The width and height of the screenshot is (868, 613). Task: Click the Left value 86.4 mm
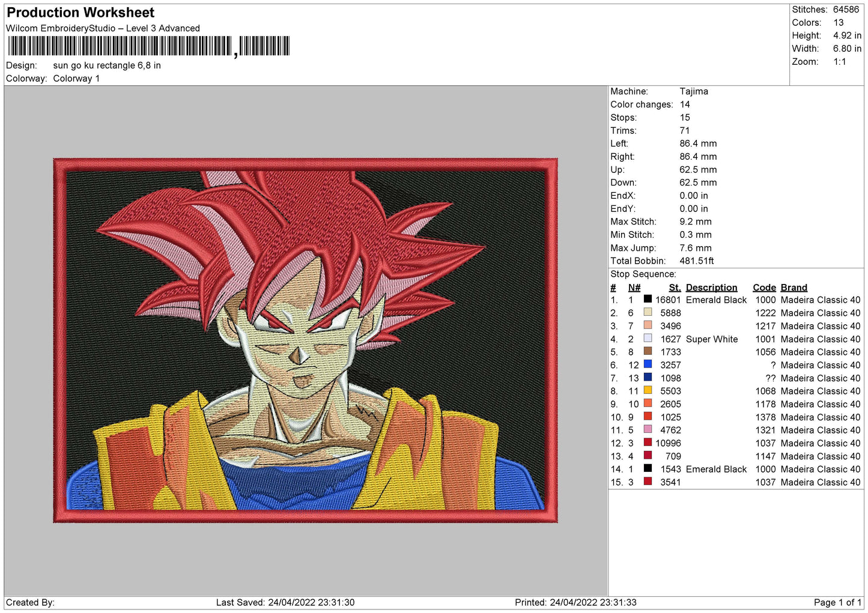point(698,143)
